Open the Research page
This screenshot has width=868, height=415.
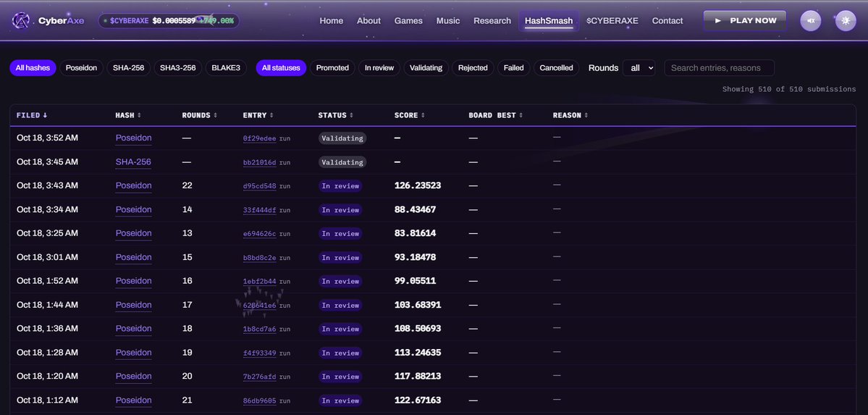492,21
